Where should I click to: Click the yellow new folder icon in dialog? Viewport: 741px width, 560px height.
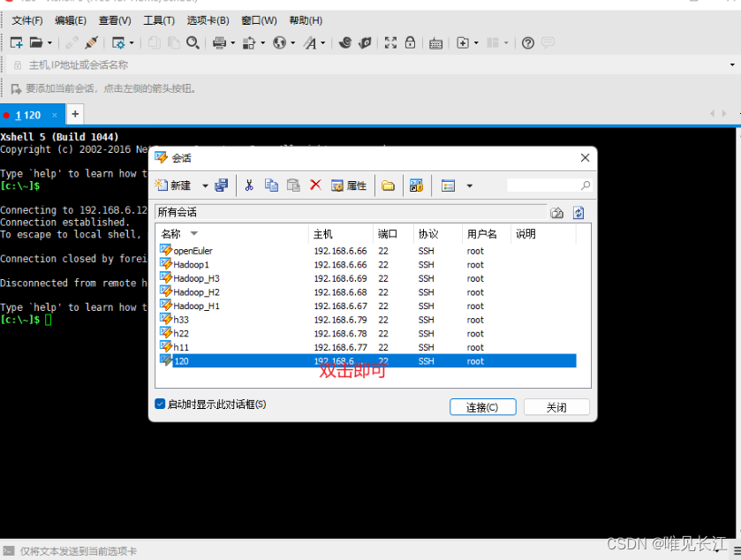click(388, 185)
